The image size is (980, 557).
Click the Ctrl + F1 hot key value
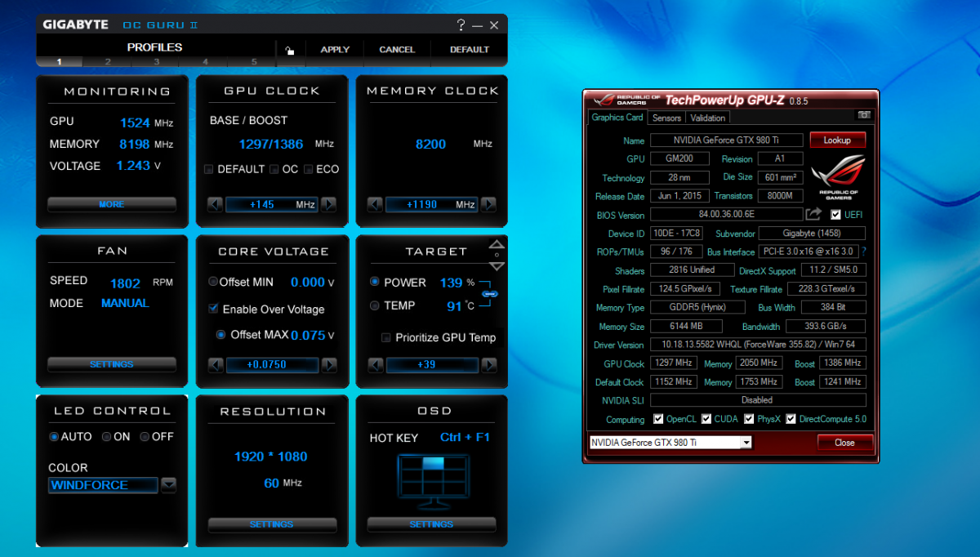pyautogui.click(x=465, y=437)
